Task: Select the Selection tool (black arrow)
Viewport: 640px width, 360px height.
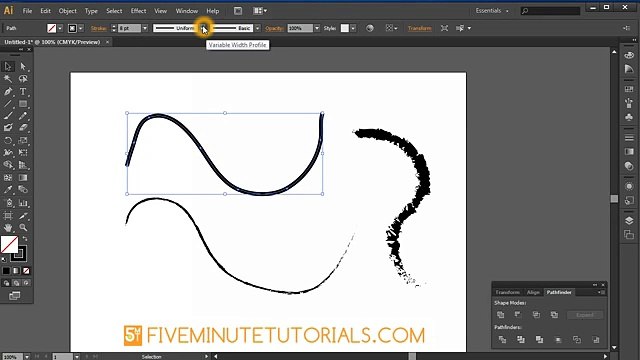Action: point(8,66)
